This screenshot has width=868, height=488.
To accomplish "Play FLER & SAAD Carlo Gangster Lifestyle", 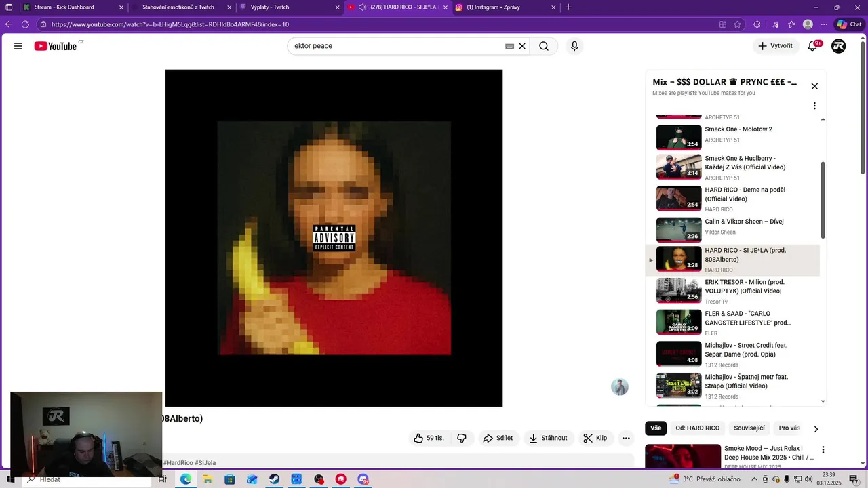I will [732, 323].
